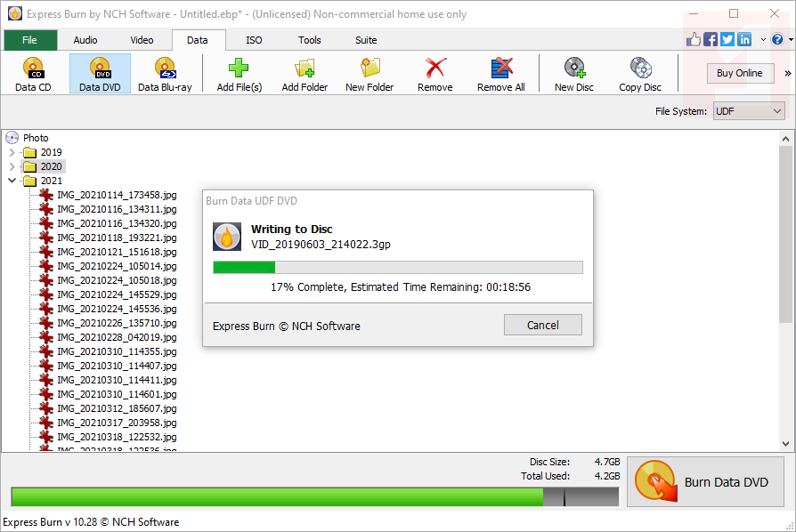Click the Add File(s) toolbar button
This screenshot has width=796, height=532.
pos(240,74)
